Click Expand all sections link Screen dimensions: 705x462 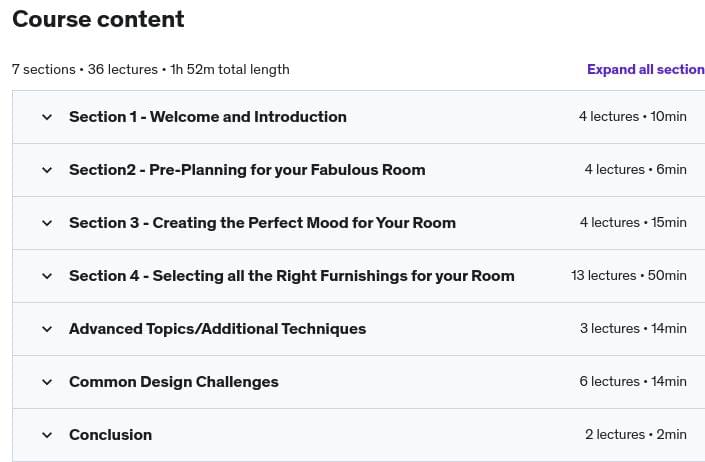point(645,70)
